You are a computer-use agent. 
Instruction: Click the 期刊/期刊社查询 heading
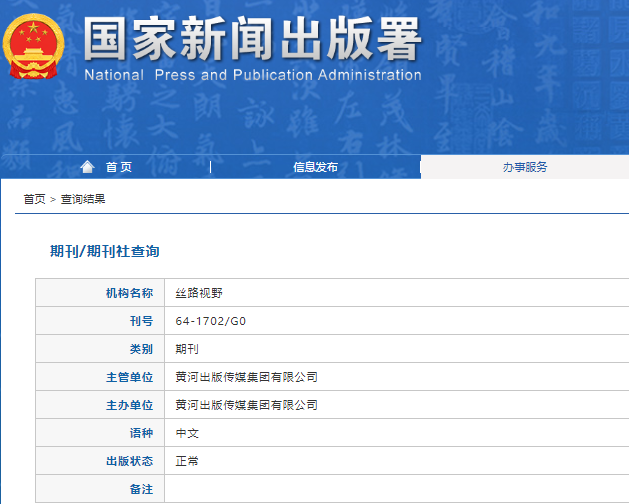pos(104,251)
